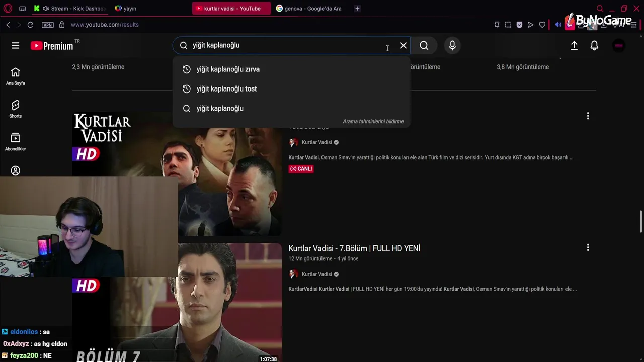This screenshot has width=644, height=362.
Task: Open Ana Sayfa in the sidebar
Action: (x=16, y=76)
